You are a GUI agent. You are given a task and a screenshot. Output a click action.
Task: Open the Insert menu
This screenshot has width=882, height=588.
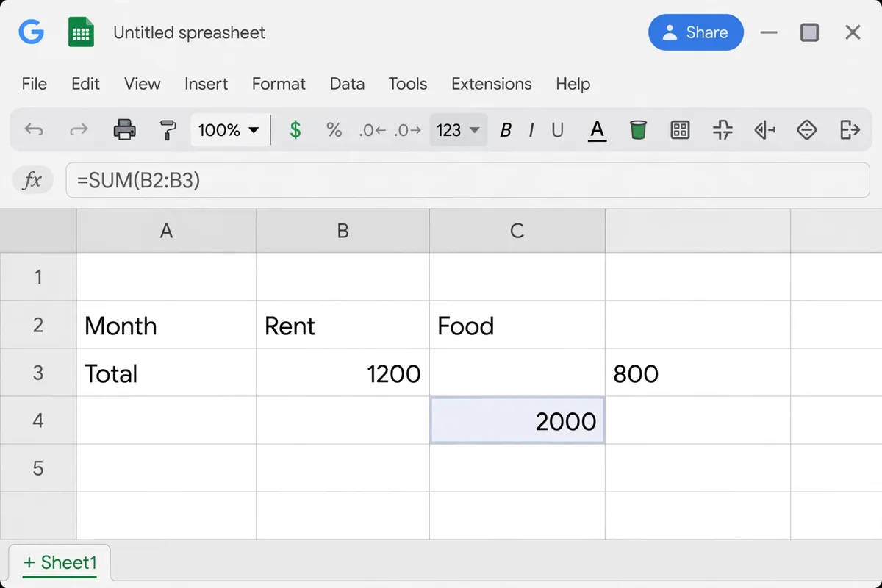206,84
